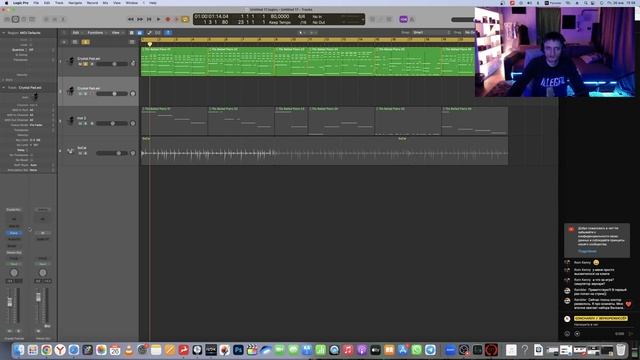Viewport: 640px width, 360px height.
Task: Open the tracks area Edit menu
Action: coord(77,33)
